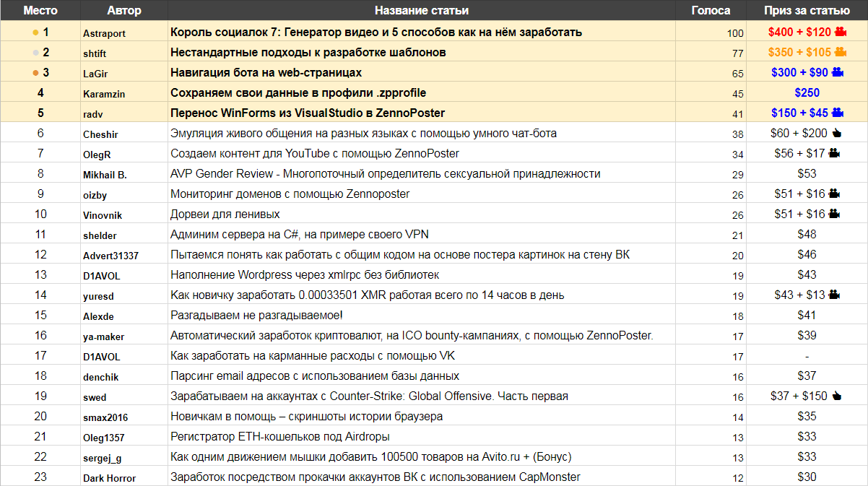Click the vote count 100 for Astraport
Viewport: 868px width, 486px height.
pyautogui.click(x=735, y=33)
